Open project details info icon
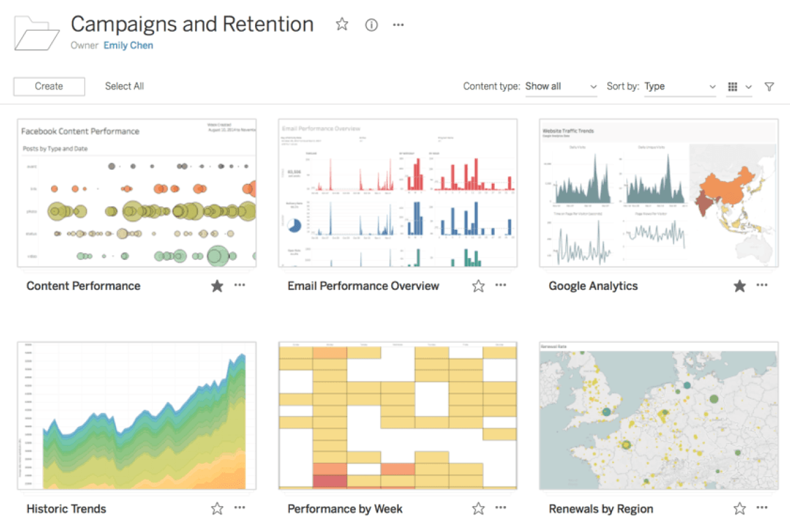This screenshot has width=790, height=532. 371,25
